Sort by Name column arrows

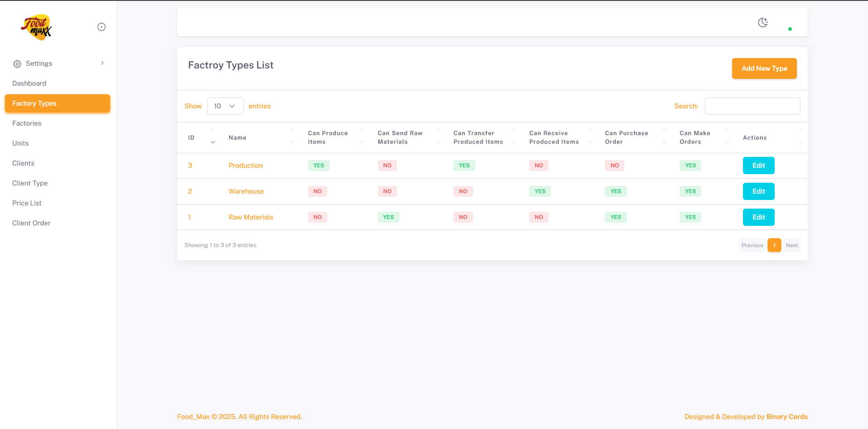pos(292,137)
